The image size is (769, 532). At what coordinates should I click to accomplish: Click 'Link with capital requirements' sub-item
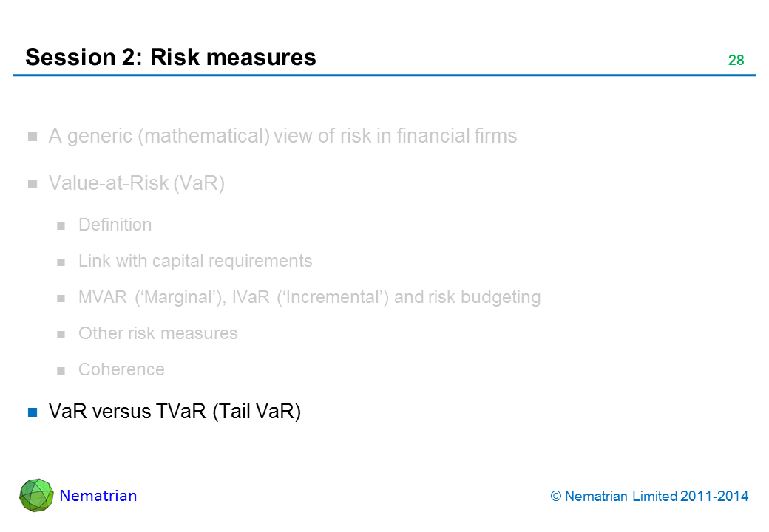click(195, 261)
